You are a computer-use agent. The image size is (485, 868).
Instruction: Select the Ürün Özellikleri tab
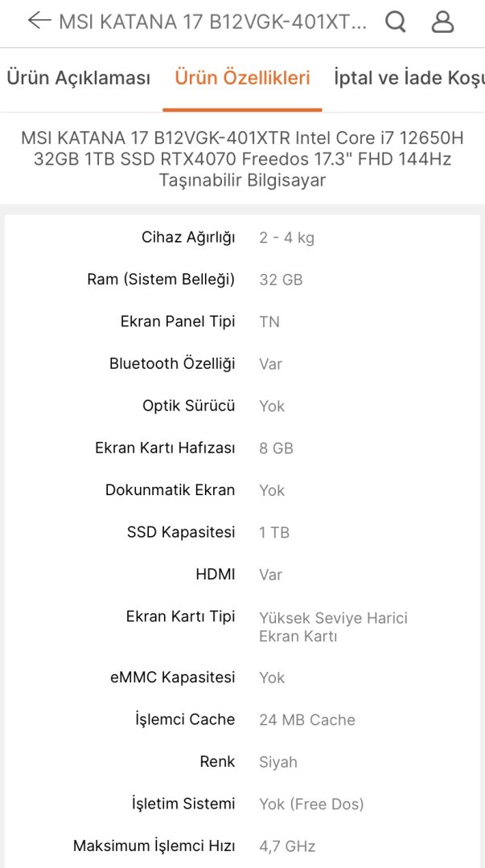click(x=242, y=78)
